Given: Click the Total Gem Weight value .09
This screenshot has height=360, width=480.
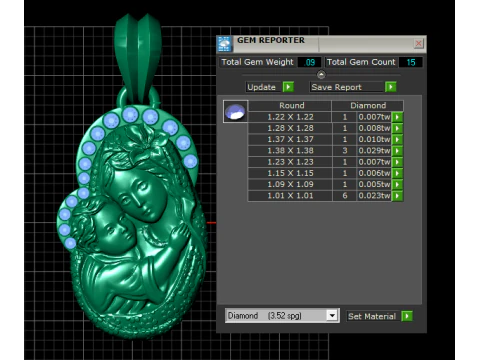Looking at the screenshot, I should pos(310,62).
